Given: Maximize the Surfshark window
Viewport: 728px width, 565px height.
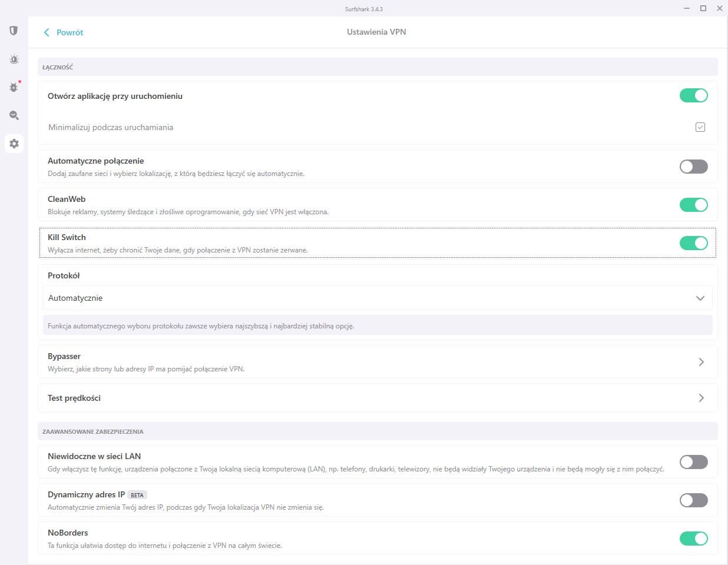Looking at the screenshot, I should pos(703,8).
